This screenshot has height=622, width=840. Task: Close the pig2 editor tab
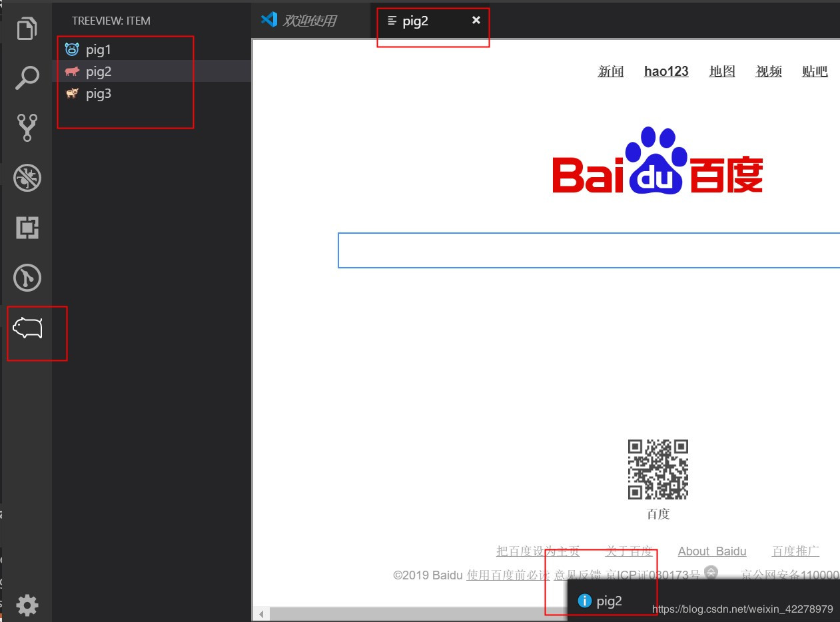pos(476,21)
